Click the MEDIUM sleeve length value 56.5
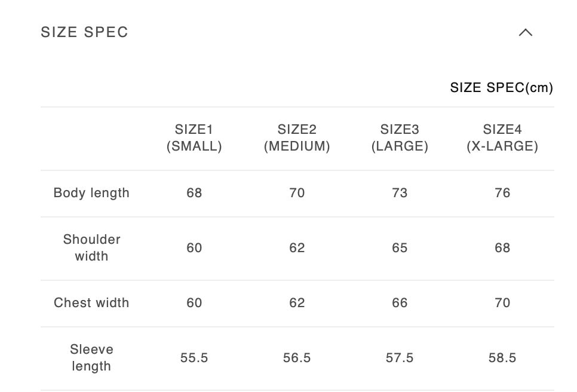 pyautogui.click(x=297, y=358)
